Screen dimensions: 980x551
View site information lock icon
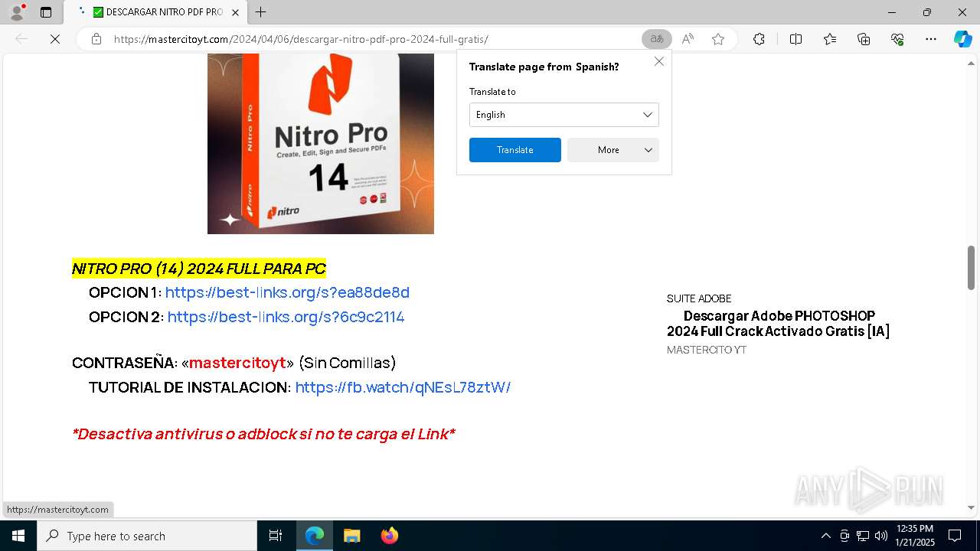[96, 39]
